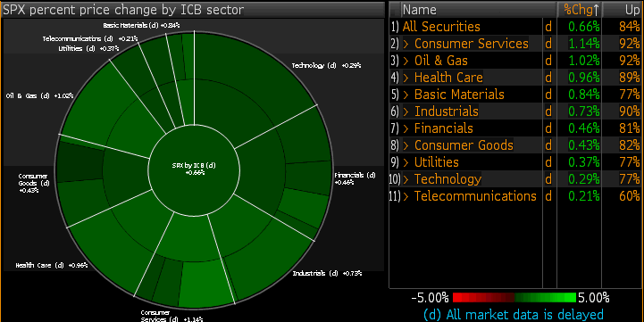644x322 pixels.
Task: Expand the Basic Materials row chevron
Action: [x=406, y=95]
